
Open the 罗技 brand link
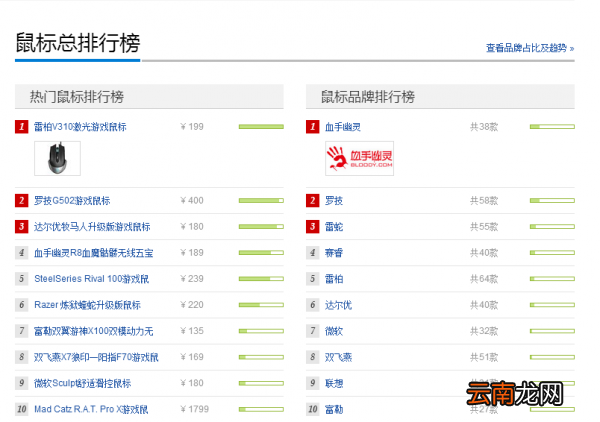pyautogui.click(x=334, y=200)
